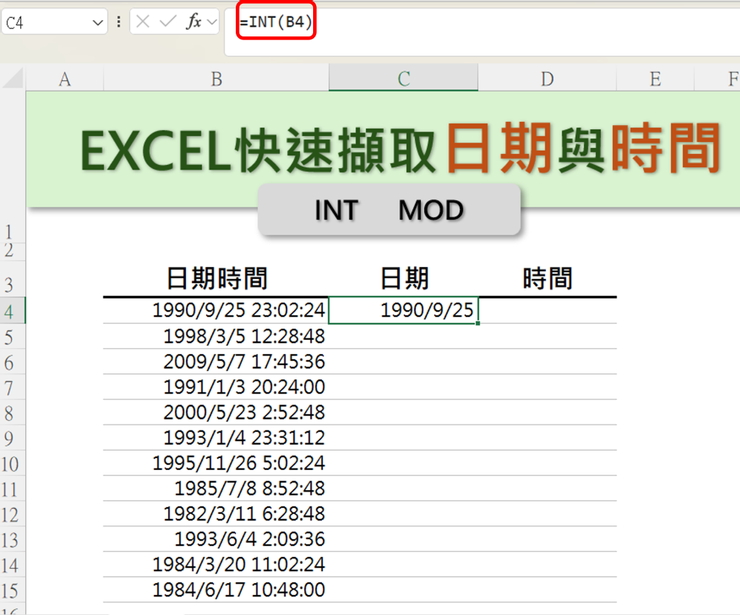Select cell 2009/5/7 17:45:36
This screenshot has width=740, height=615.
pyautogui.click(x=216, y=362)
